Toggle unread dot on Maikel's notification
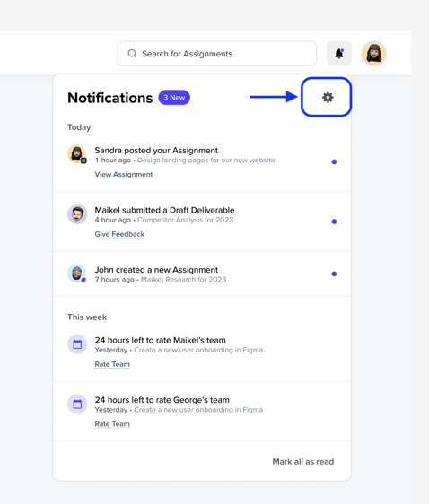This screenshot has width=429, height=504. coord(334,222)
